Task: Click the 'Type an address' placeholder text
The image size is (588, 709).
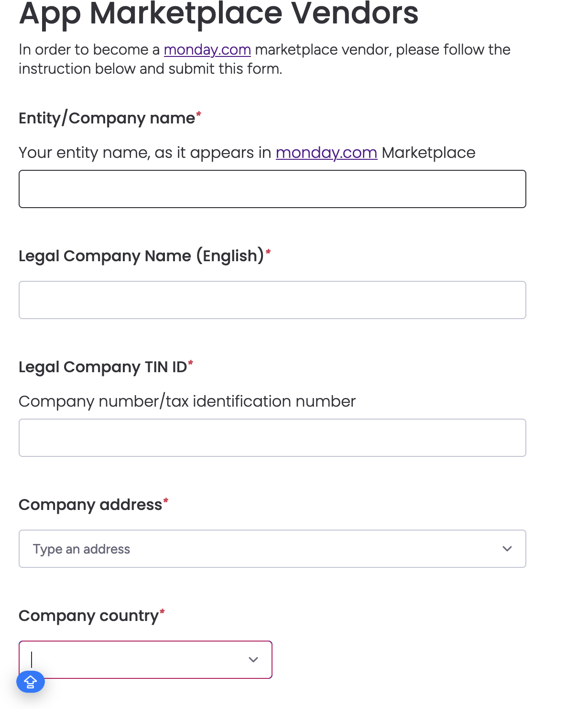Action: click(x=81, y=549)
